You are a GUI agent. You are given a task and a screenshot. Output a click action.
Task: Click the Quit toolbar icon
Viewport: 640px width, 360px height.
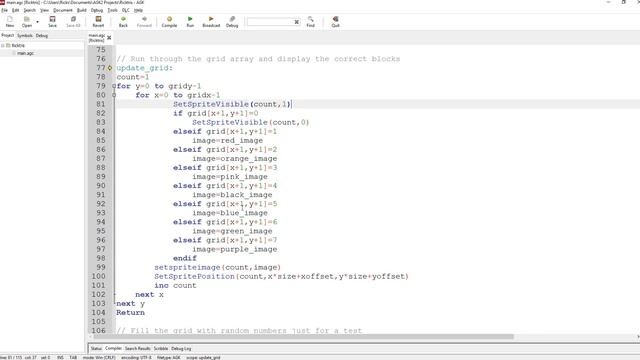click(x=336, y=21)
